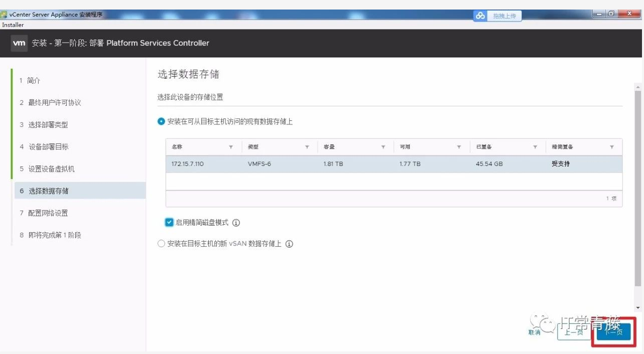Open the filter icon on the 名称 column
The image size is (644, 354).
231,146
